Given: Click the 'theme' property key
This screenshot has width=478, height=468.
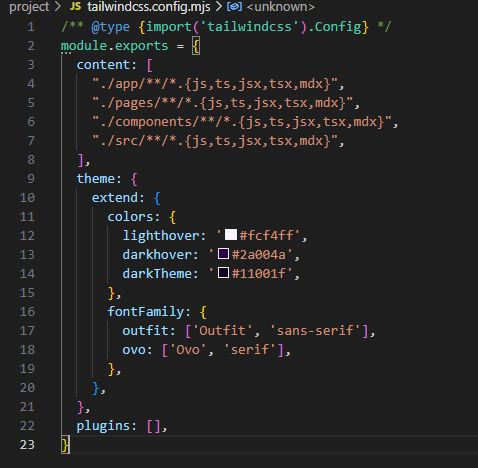Looking at the screenshot, I should tap(95, 179).
